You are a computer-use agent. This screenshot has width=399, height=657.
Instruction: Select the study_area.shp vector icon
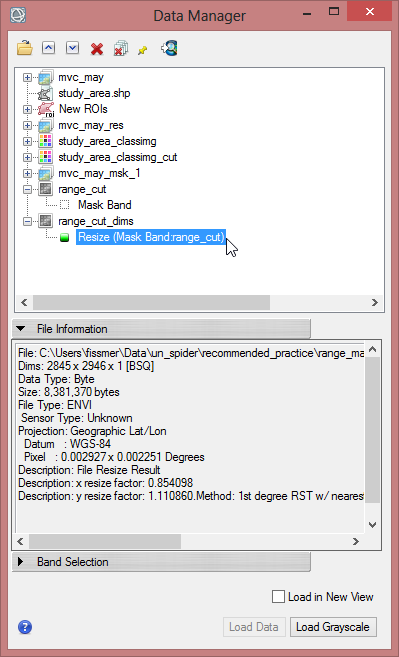[x=45, y=93]
